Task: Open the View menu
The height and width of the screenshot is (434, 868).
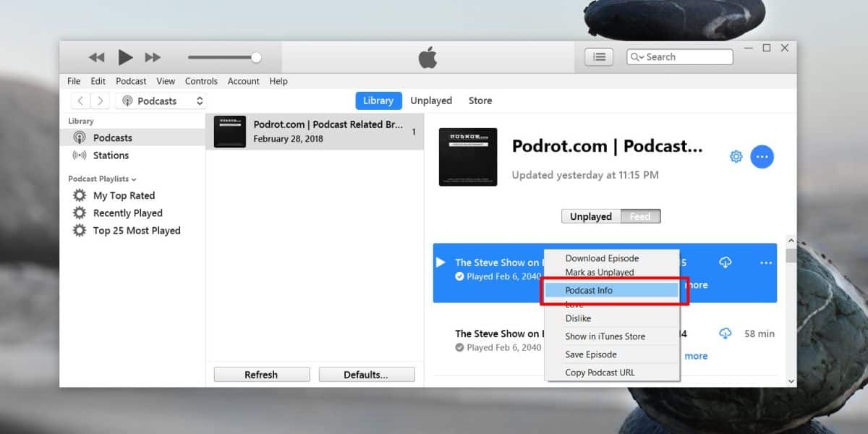Action: (x=166, y=81)
